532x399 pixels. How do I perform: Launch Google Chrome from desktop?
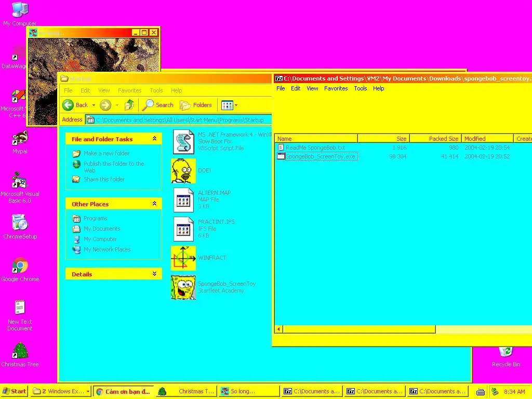click(20, 270)
